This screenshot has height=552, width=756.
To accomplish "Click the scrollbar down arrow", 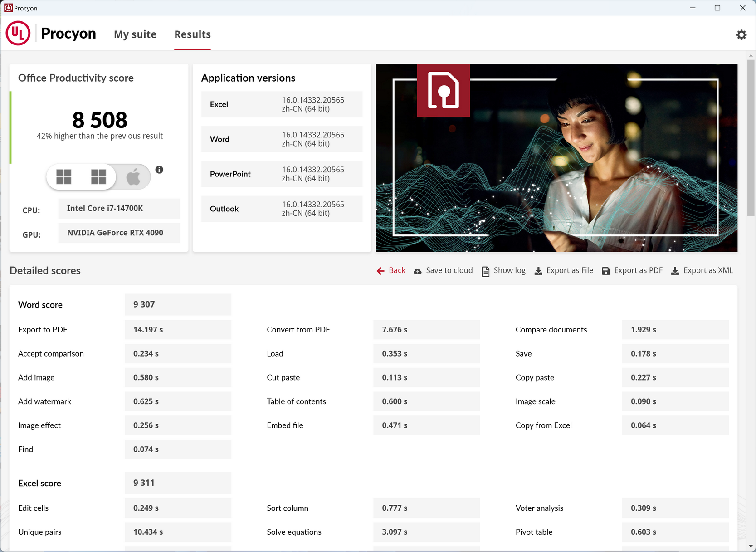I will (x=751, y=547).
